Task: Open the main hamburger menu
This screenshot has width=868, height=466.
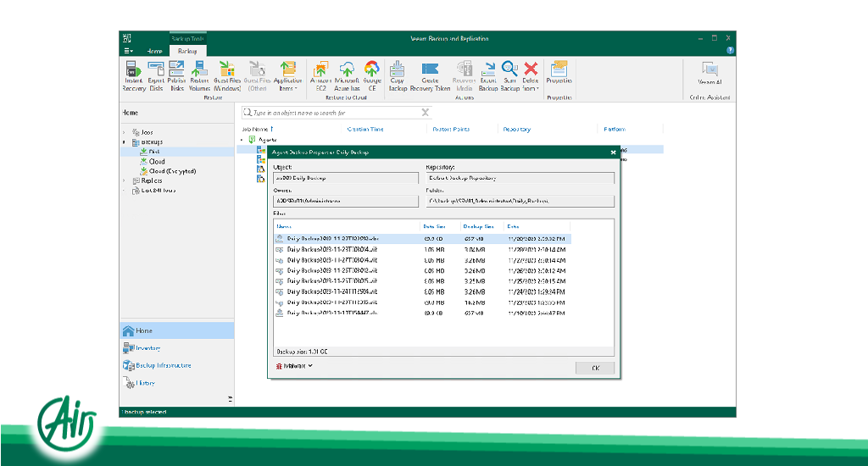Action: (128, 51)
